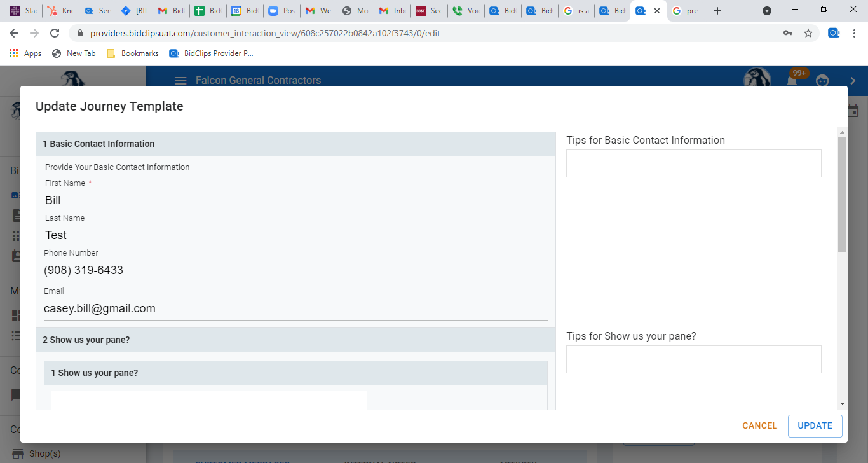This screenshot has width=868, height=463.
Task: Switch to the 'Ser' browser tab
Action: pyautogui.click(x=97, y=11)
